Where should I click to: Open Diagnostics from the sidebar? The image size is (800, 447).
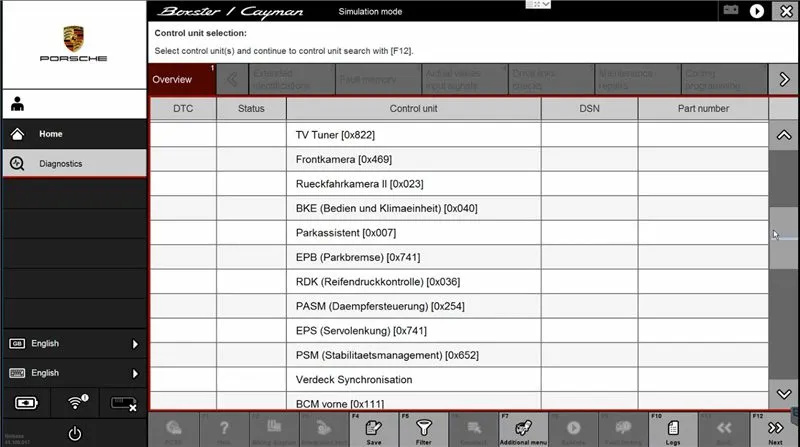tap(74, 163)
